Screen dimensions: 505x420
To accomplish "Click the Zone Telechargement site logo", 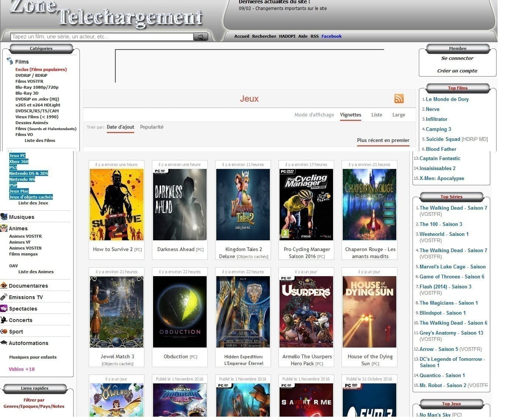I will click(x=106, y=13).
